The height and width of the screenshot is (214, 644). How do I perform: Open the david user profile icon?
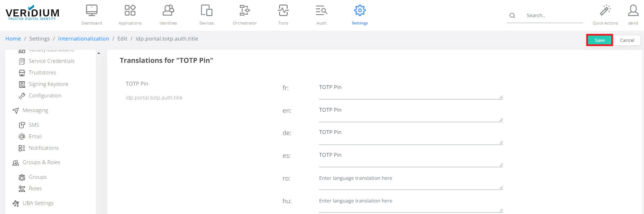633,11
